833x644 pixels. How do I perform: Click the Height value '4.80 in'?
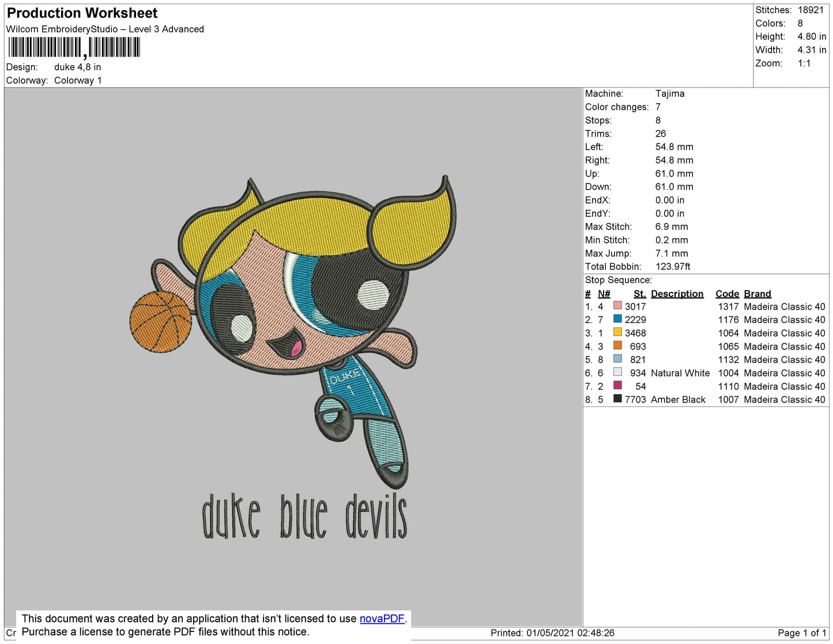pos(812,37)
